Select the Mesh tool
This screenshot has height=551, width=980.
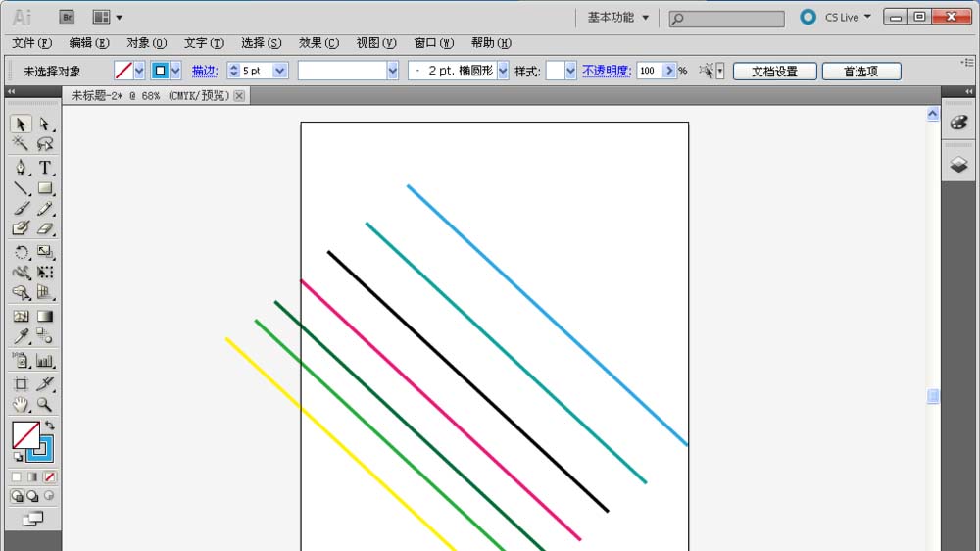pos(21,316)
